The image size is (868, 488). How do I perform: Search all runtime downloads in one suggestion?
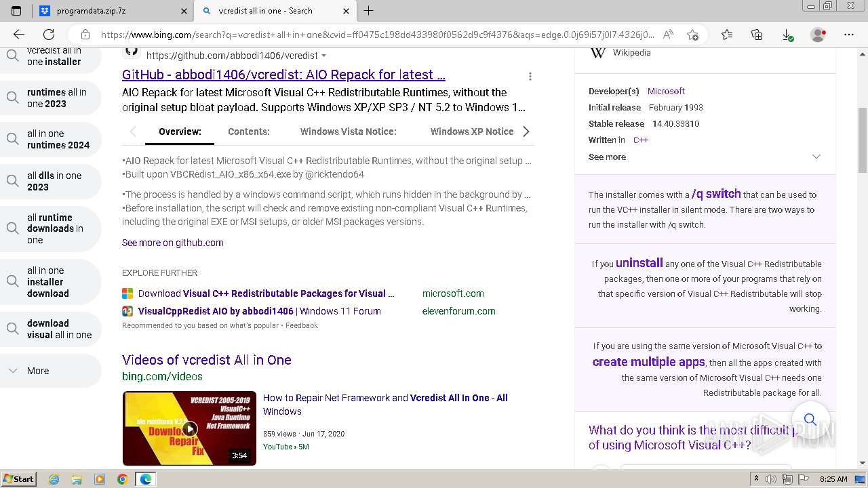pyautogui.click(x=50, y=229)
